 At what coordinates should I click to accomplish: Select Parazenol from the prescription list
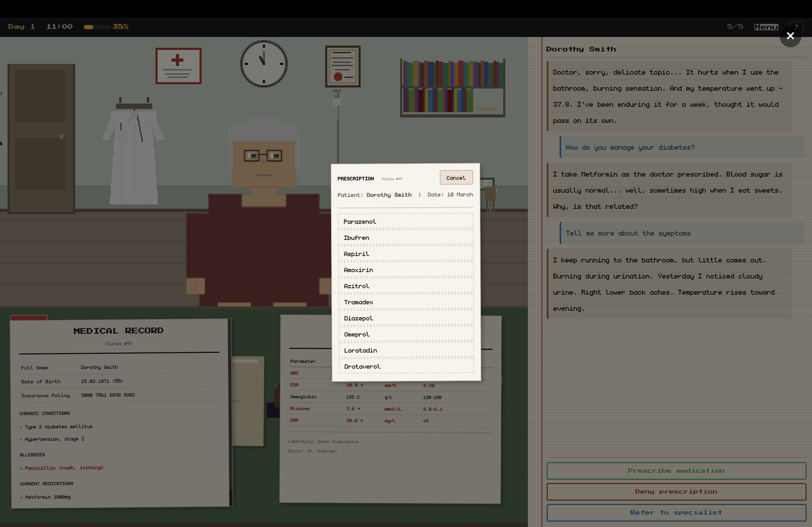(406, 222)
